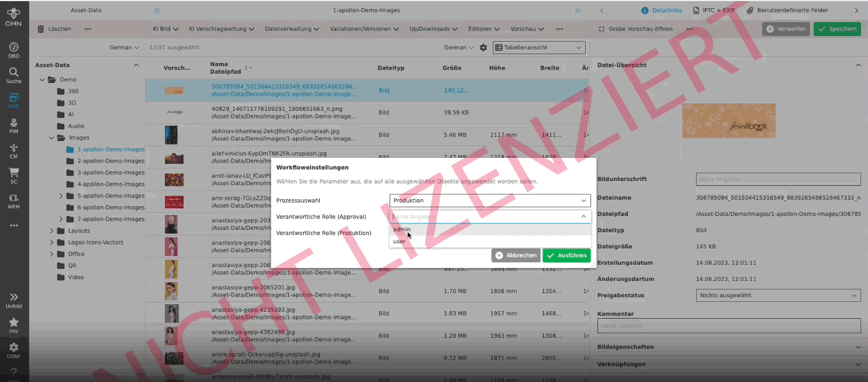The image size is (868, 382).
Task: Click Speichern button
Action: pyautogui.click(x=837, y=28)
